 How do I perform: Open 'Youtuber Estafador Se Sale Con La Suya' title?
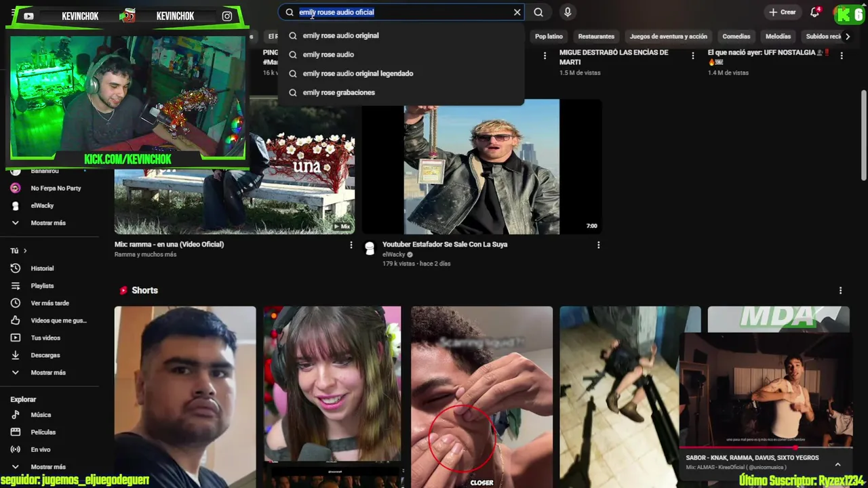coord(445,244)
